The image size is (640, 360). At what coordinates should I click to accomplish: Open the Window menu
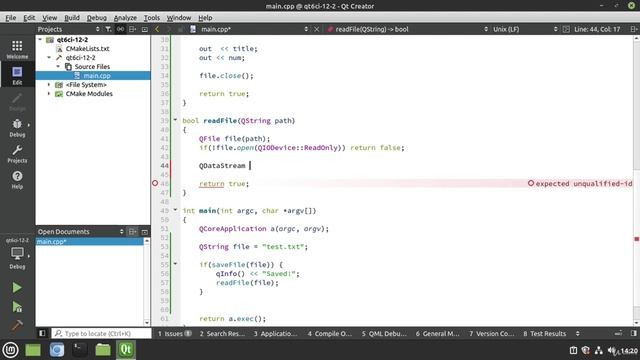click(179, 18)
